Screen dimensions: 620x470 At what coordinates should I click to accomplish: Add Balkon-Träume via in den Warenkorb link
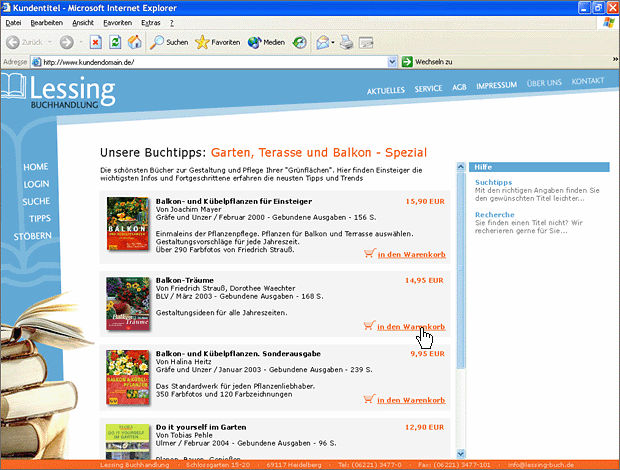coord(411,327)
